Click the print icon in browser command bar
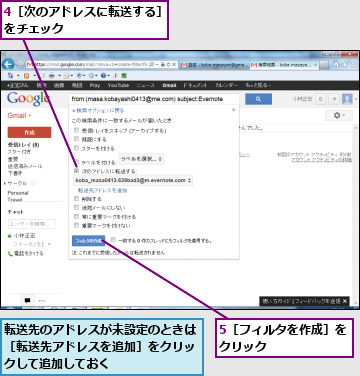 pyautogui.click(x=52, y=76)
